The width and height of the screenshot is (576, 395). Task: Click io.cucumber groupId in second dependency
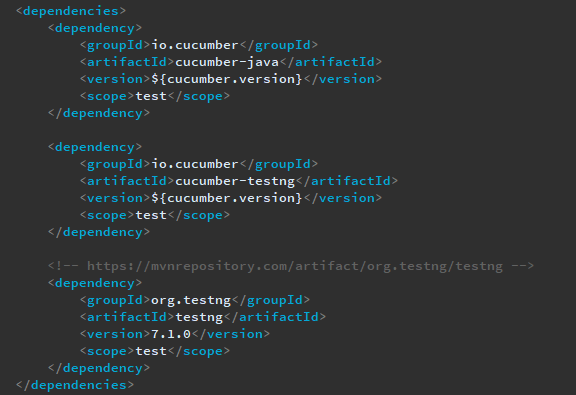(x=195, y=164)
